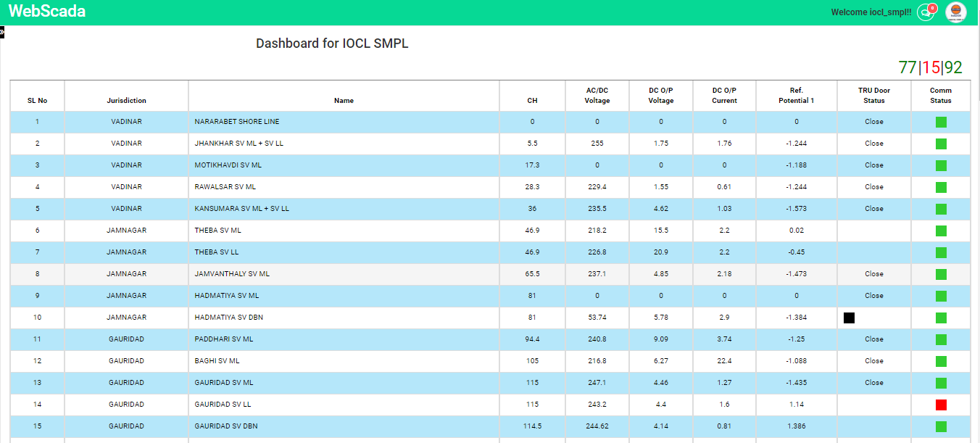Viewport: 980px width, 443px height.
Task: Click the green 77 online count
Action: click(x=908, y=67)
